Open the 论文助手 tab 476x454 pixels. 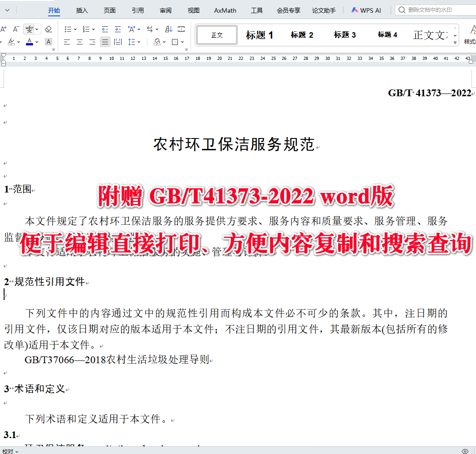[x=324, y=10]
